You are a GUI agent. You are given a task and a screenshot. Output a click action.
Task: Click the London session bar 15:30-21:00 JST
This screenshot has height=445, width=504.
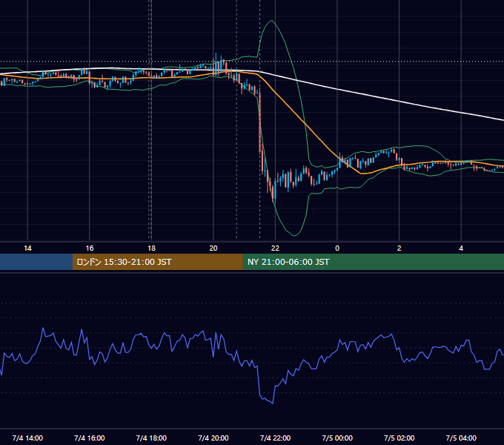point(157,262)
